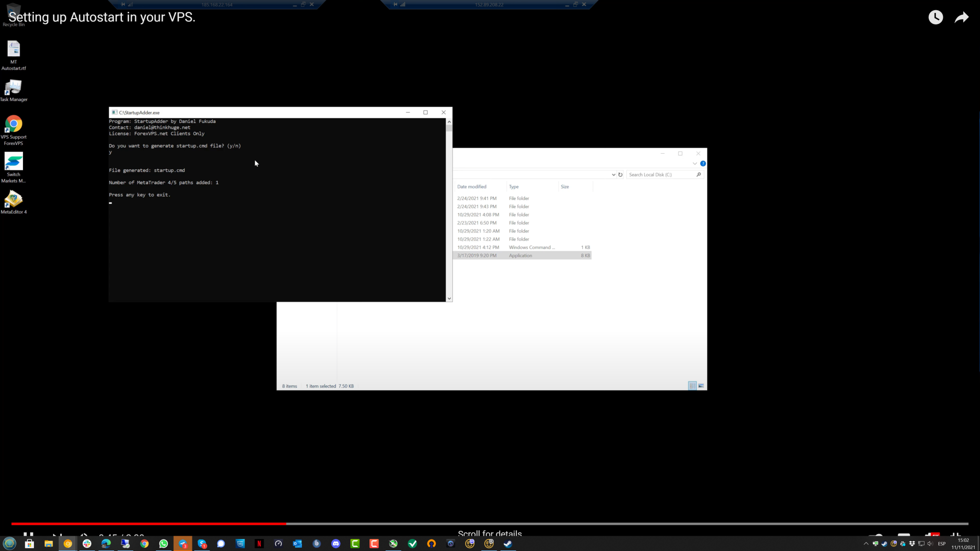This screenshot has width=980, height=551.
Task: Collapse the File Explorer ribbon chevron
Action: coord(695,163)
